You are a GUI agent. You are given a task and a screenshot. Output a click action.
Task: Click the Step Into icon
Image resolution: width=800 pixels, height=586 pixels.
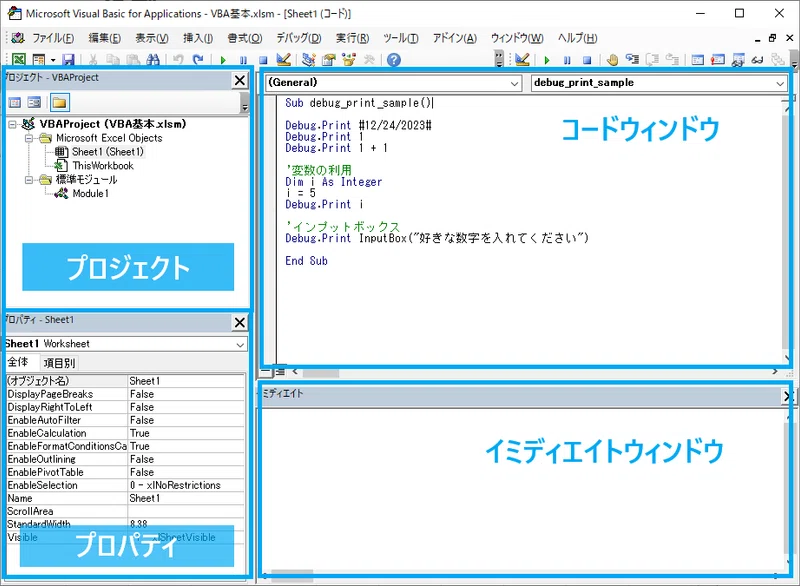click(x=633, y=60)
